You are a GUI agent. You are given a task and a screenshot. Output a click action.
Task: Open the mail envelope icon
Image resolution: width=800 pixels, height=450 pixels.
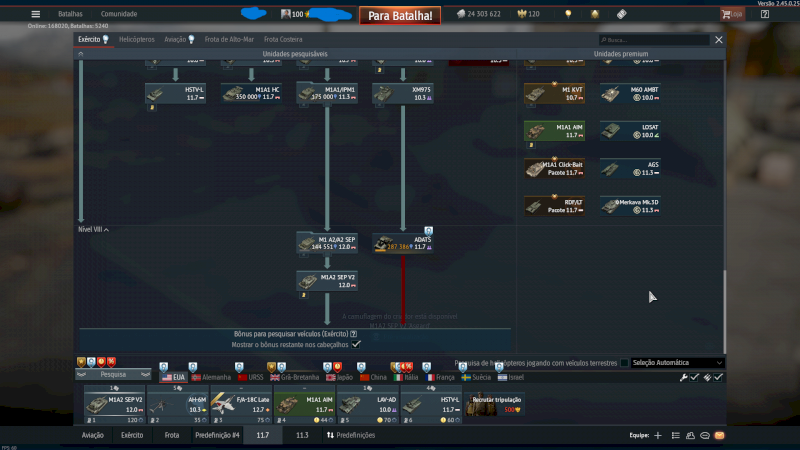[719, 436]
